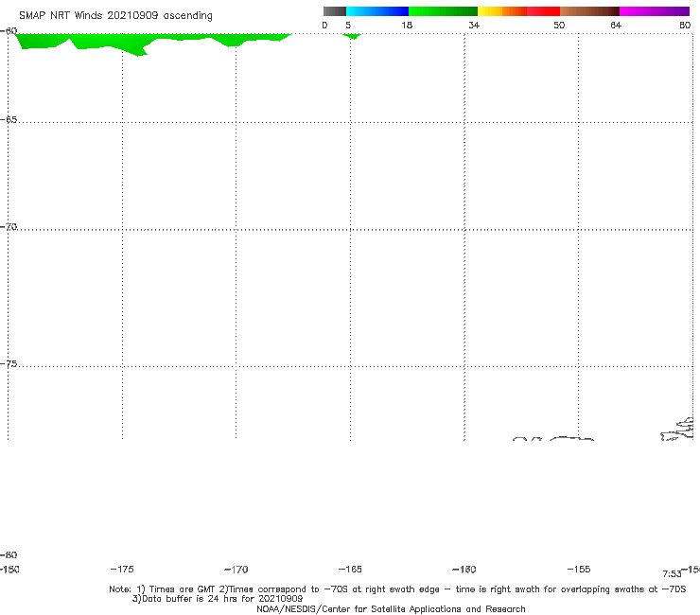This screenshot has height=615, width=700.
Task: Click the 'NOAA/NESDIS/Center for Satellite Applications and Research' credit
Action: 391,608
